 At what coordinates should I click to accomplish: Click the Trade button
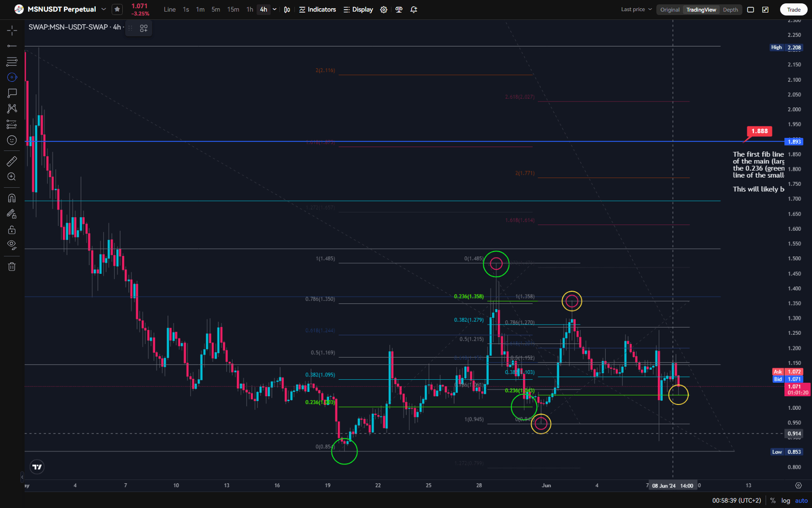(794, 10)
